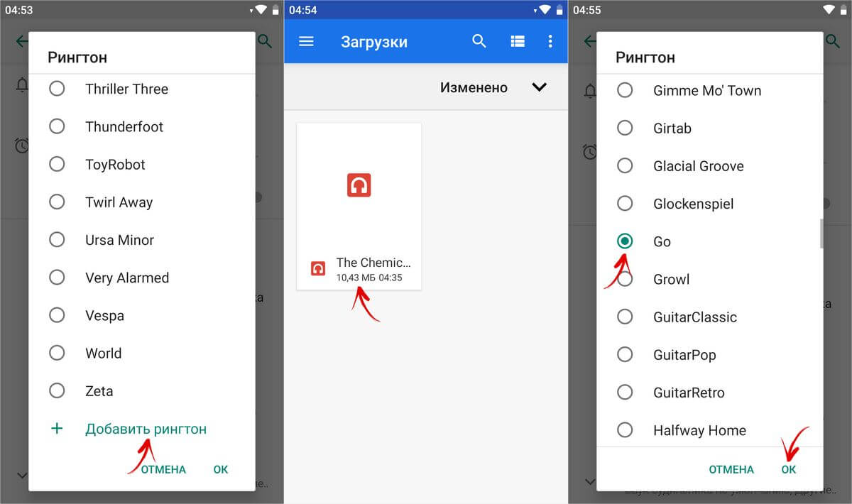This screenshot has height=504, width=852.
Task: Tap Добавить рингтон to add a ringtone
Action: pos(146,429)
